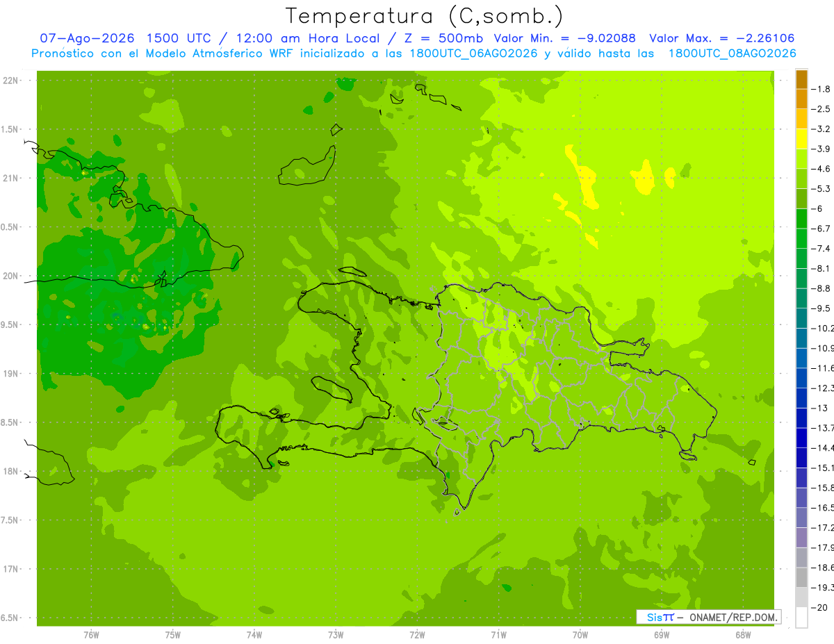
Task: Click the "7.5N" latitude label
Action: 10,520
